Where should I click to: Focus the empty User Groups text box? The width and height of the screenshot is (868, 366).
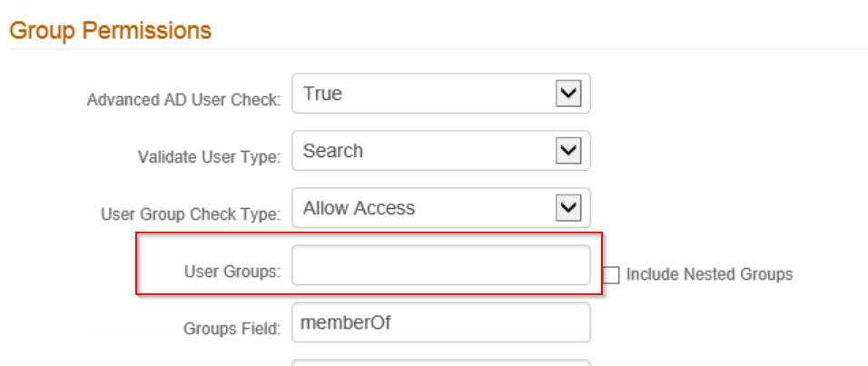click(x=441, y=265)
